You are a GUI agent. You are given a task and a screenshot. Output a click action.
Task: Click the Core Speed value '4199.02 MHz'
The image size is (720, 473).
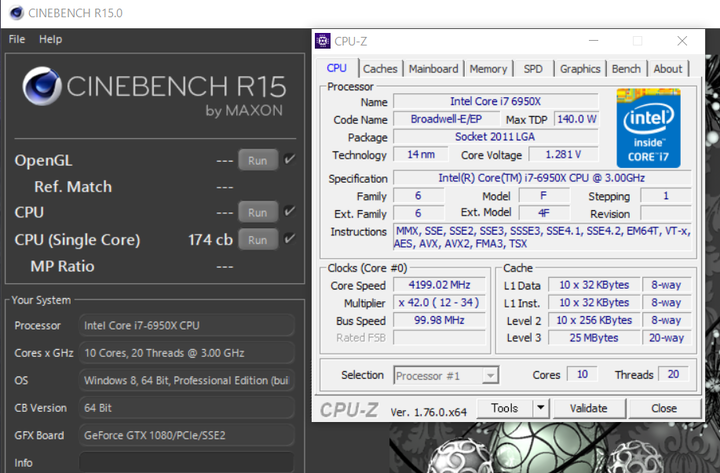click(x=439, y=285)
